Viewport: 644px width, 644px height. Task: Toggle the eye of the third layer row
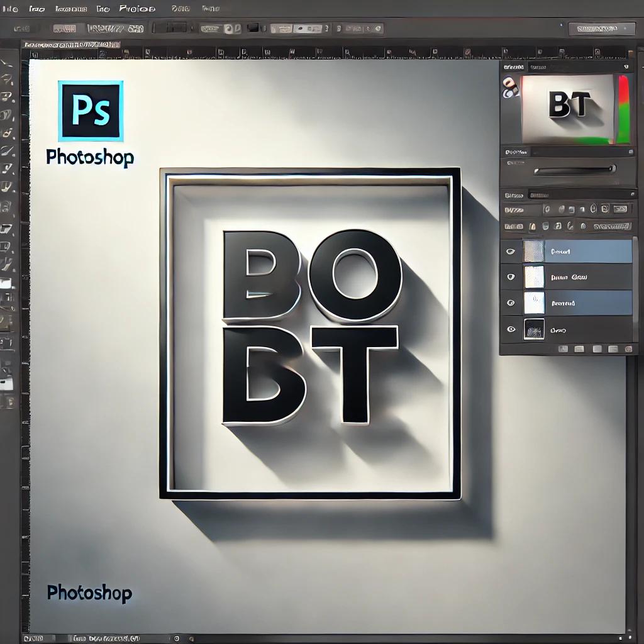click(511, 303)
